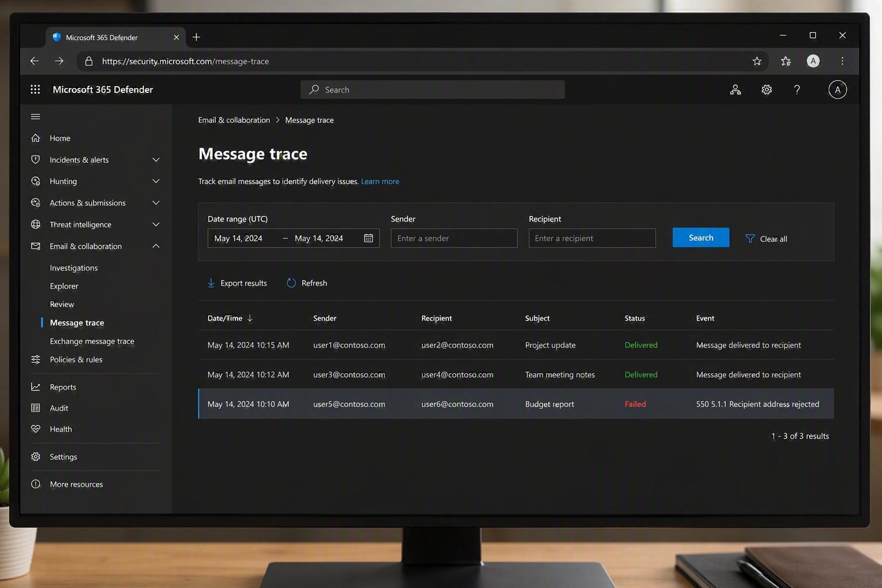Image resolution: width=882 pixels, height=588 pixels.
Task: Click the Refresh circular arrow icon
Action: pos(291,283)
